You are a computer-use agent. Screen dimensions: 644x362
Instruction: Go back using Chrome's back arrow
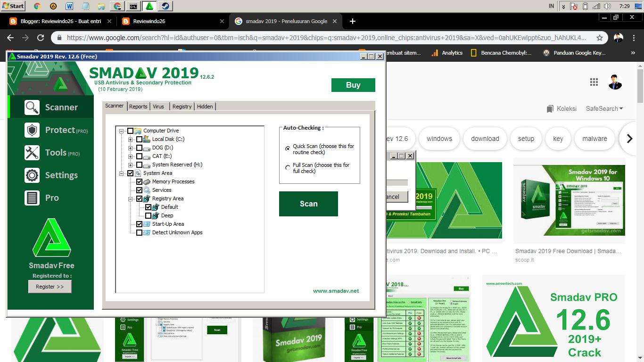point(10,38)
